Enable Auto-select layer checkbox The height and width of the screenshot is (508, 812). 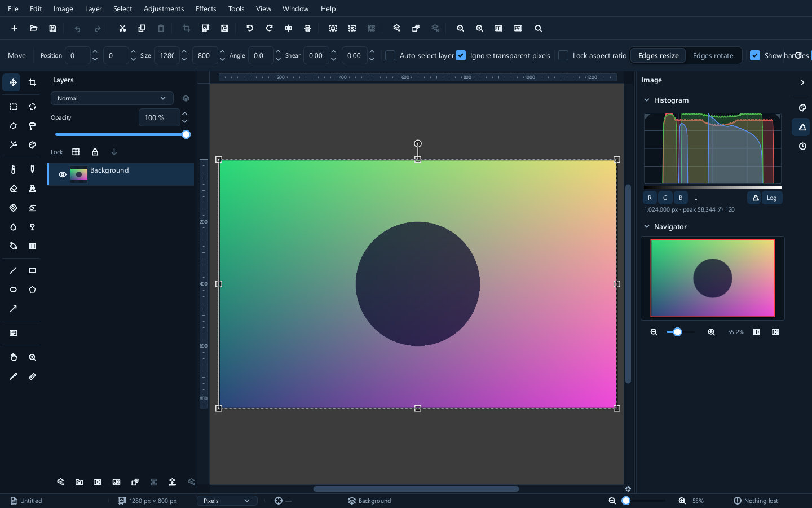point(390,55)
